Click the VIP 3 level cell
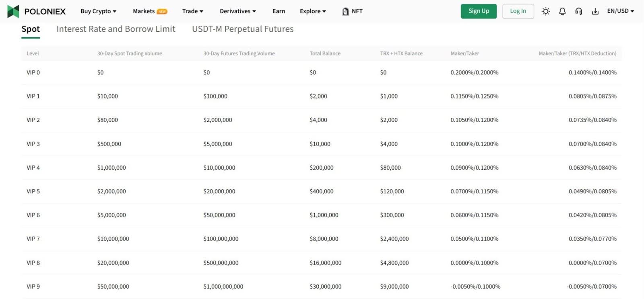644x299 pixels. 33,144
